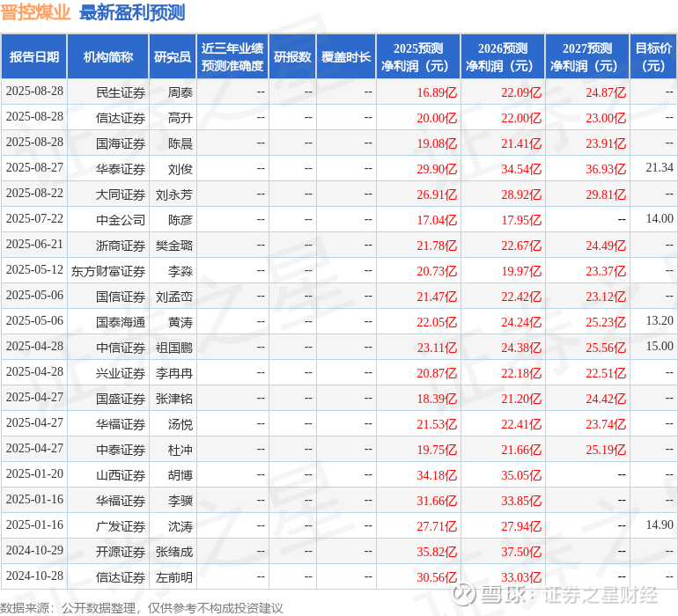
Task: Select the 报告日期 column header
Action: (34, 56)
